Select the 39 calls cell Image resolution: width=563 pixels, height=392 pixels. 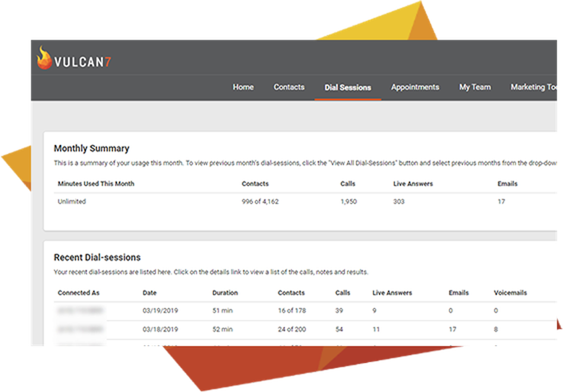tap(339, 310)
